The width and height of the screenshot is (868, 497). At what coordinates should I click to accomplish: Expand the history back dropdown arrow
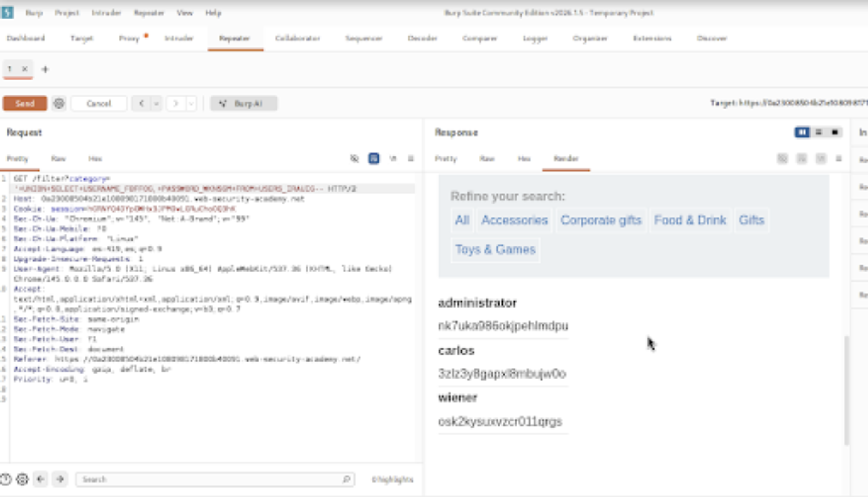pyautogui.click(x=157, y=103)
